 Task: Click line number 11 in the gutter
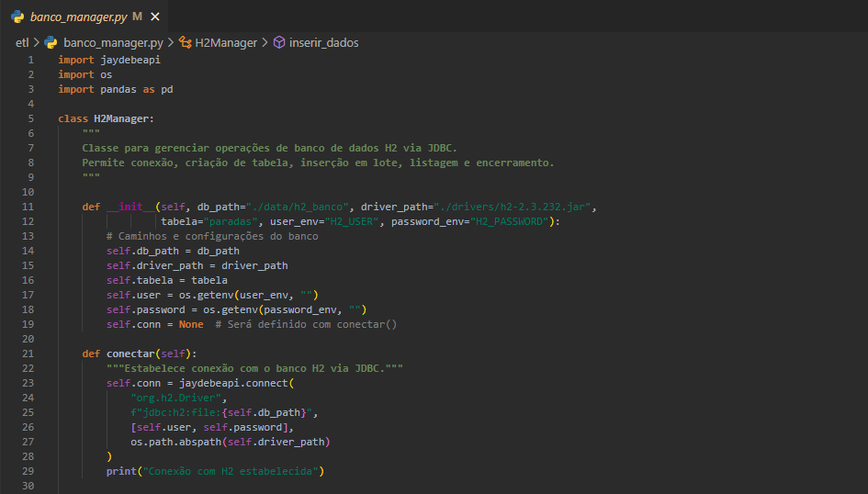28,207
